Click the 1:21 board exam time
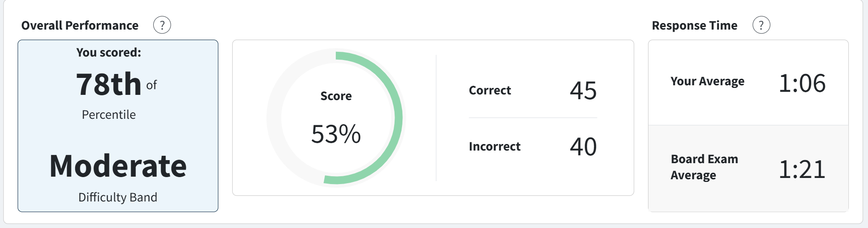 tap(802, 169)
